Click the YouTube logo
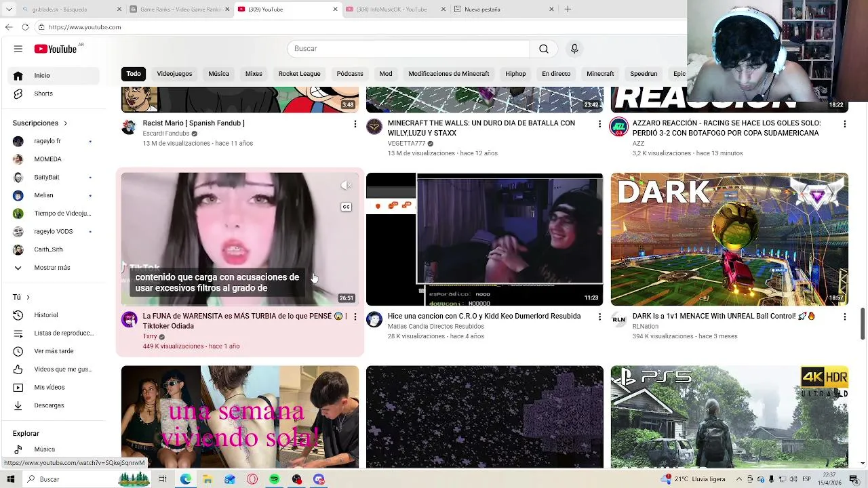This screenshot has height=488, width=868. [56, 49]
